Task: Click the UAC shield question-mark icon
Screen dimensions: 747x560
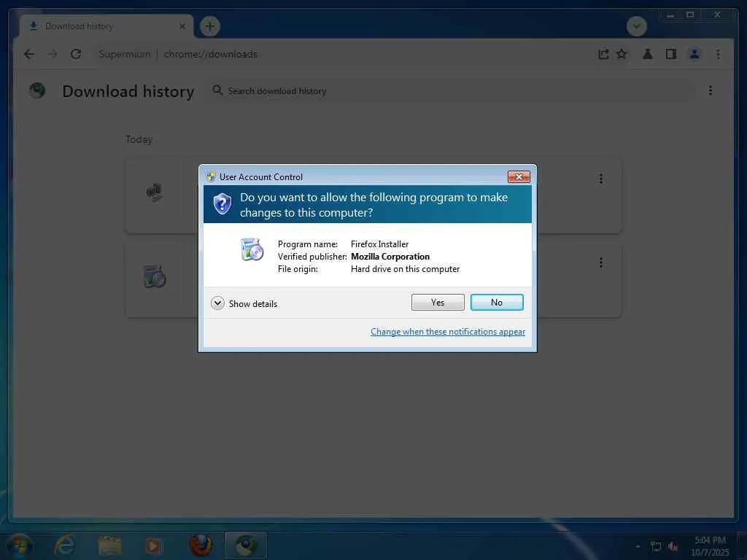Action: pyautogui.click(x=222, y=204)
